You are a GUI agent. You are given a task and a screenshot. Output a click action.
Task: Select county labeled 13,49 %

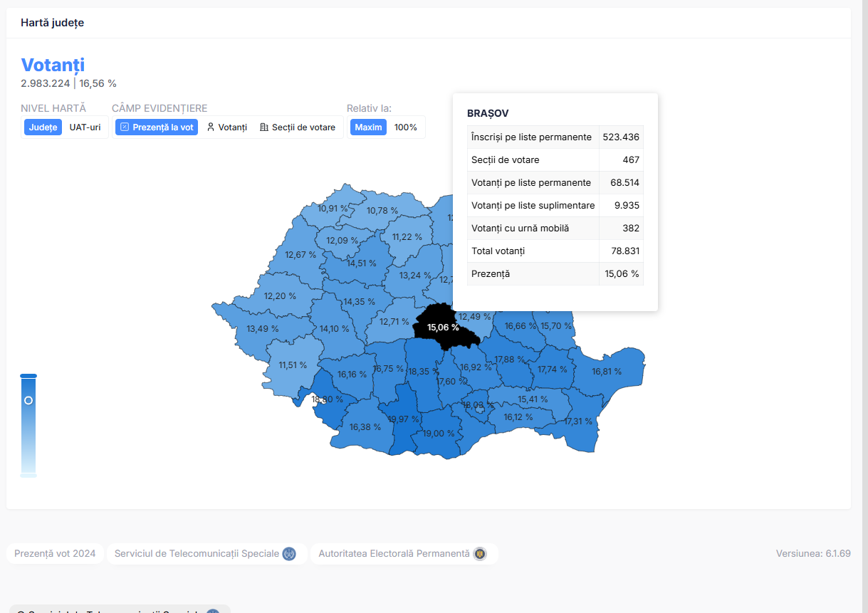pos(263,328)
